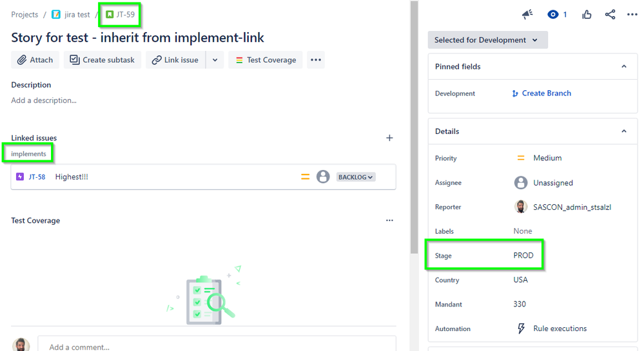Collapse the Details section
644x351 pixels.
click(624, 131)
